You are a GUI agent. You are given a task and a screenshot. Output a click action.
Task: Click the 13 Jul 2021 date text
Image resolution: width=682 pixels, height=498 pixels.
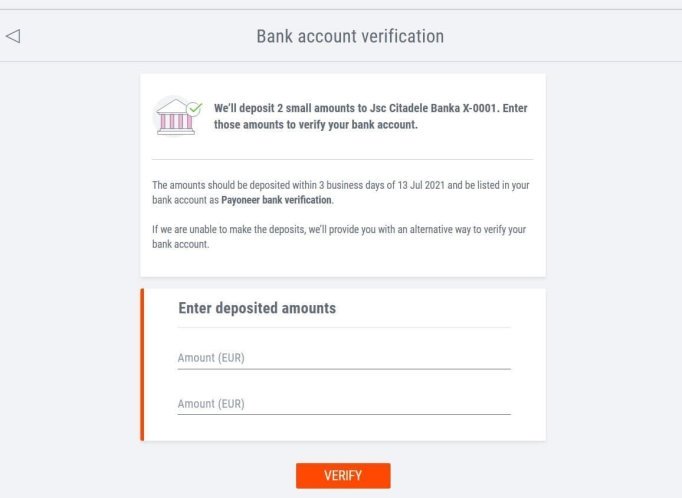click(421, 185)
